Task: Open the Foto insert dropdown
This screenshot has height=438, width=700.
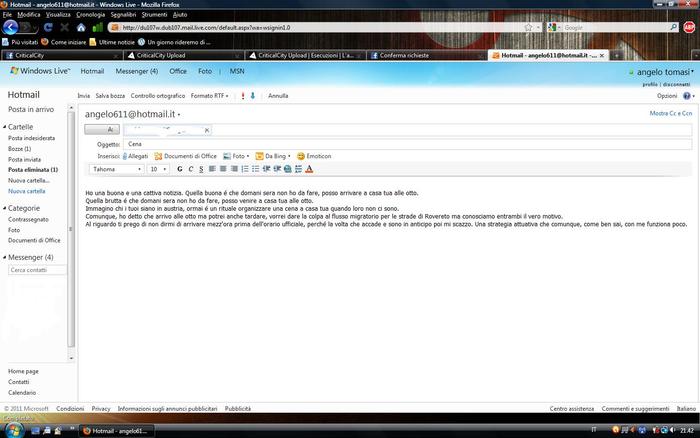Action: [236, 156]
